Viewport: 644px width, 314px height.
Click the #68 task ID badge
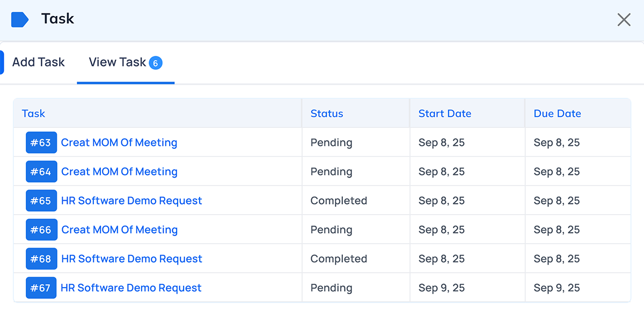coord(41,259)
